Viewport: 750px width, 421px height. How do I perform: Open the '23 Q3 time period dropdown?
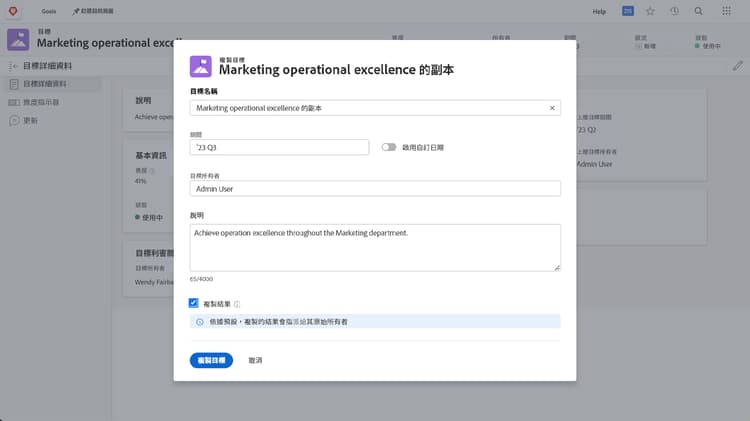point(279,147)
